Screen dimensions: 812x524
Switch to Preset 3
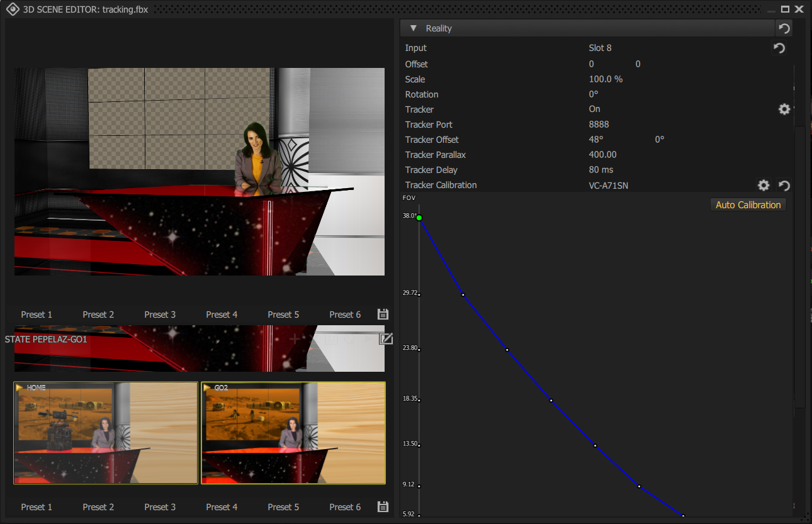point(160,314)
